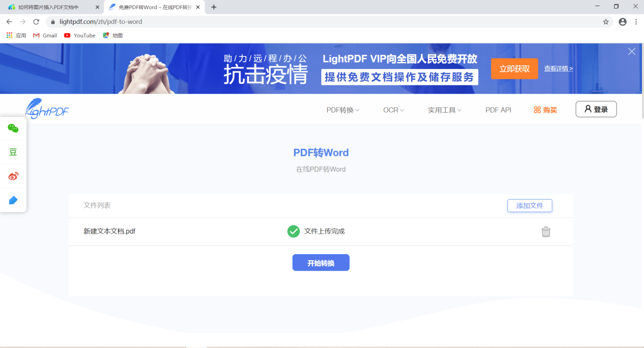Open the 应用 apps shortcut

(16, 36)
